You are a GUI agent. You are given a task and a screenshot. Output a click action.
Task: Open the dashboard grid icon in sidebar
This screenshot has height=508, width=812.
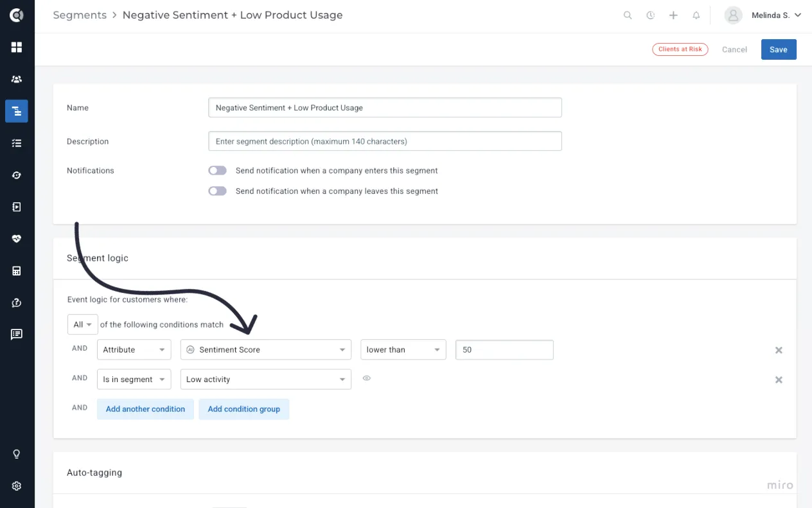click(x=17, y=47)
